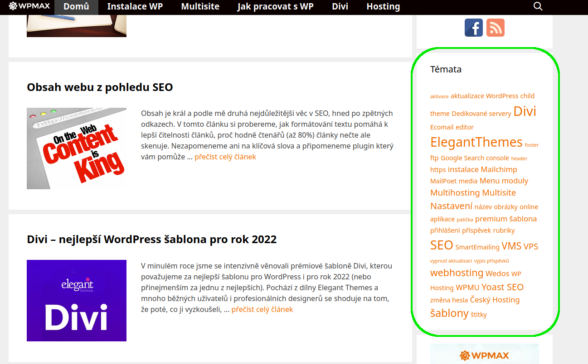588x364 pixels.
Task: Click the Elegant Divi purple thumbnail
Action: click(77, 301)
